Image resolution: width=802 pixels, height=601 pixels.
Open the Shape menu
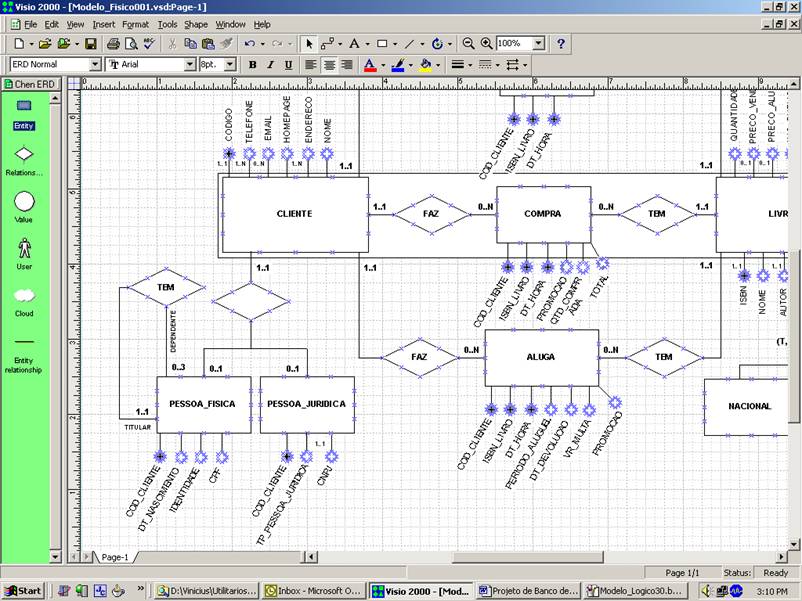pyautogui.click(x=196, y=24)
